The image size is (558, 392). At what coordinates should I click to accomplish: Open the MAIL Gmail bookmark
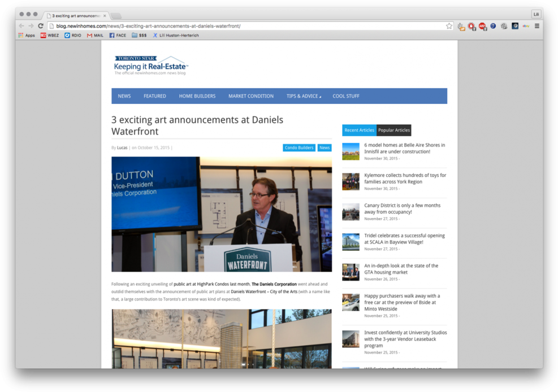click(95, 35)
